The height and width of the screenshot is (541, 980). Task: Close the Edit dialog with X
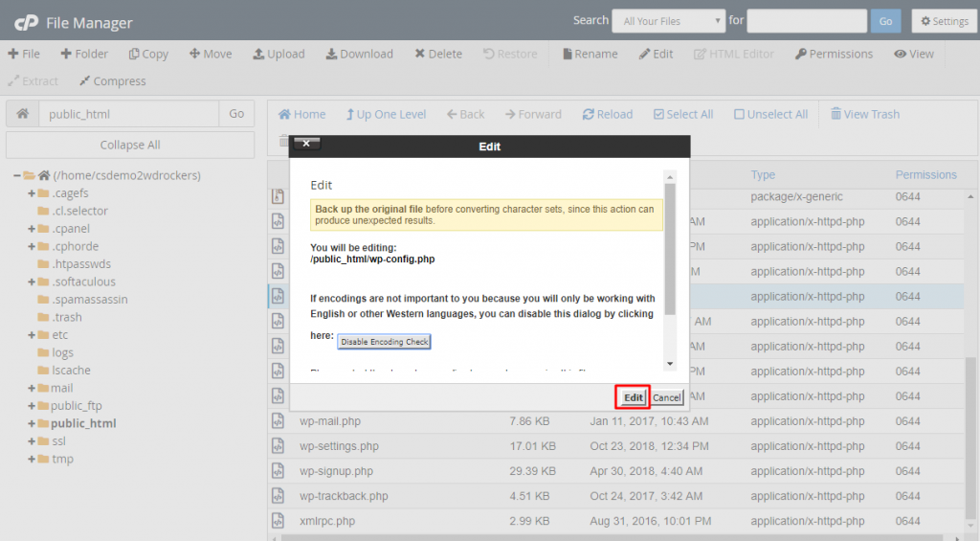(306, 144)
